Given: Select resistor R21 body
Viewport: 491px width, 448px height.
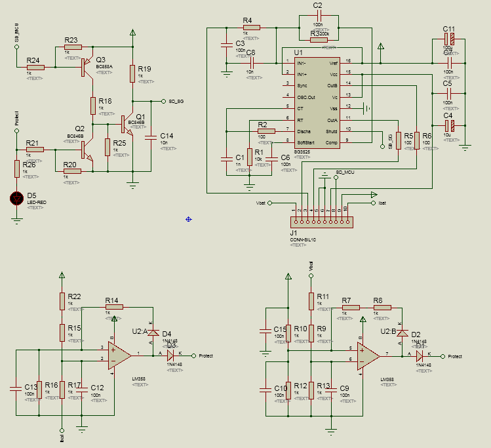Looking at the screenshot, I should pos(35,150).
